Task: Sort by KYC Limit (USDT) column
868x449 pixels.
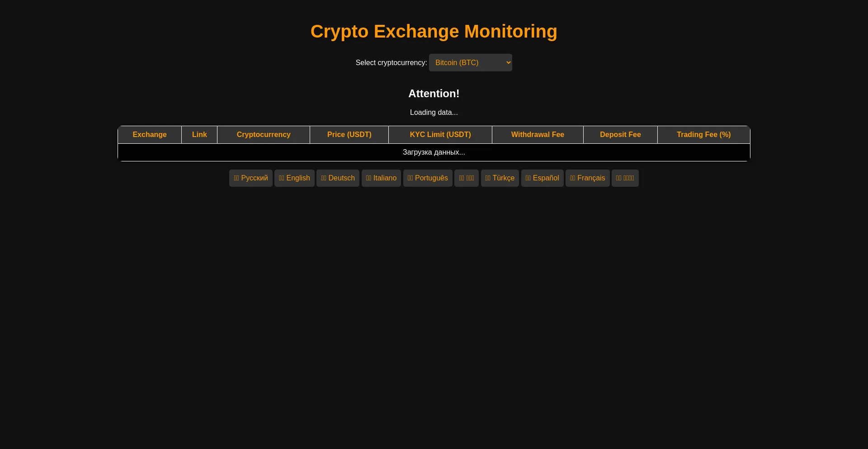Action: [440, 134]
